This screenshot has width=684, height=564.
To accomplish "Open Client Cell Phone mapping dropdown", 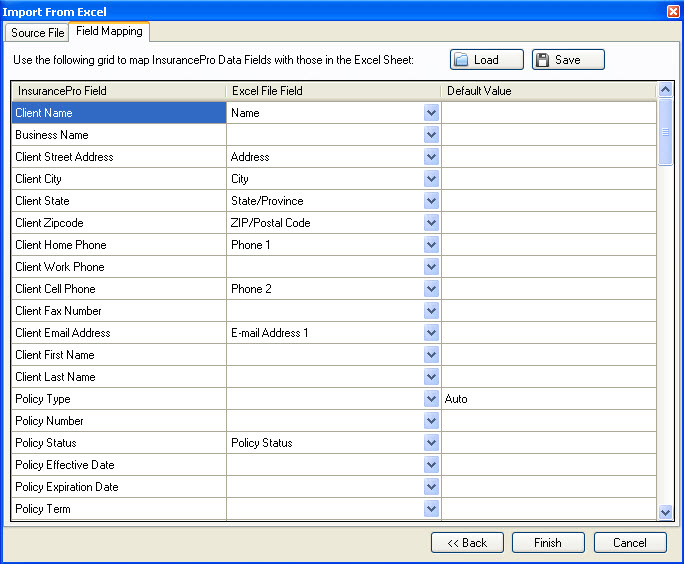I will pyautogui.click(x=431, y=289).
